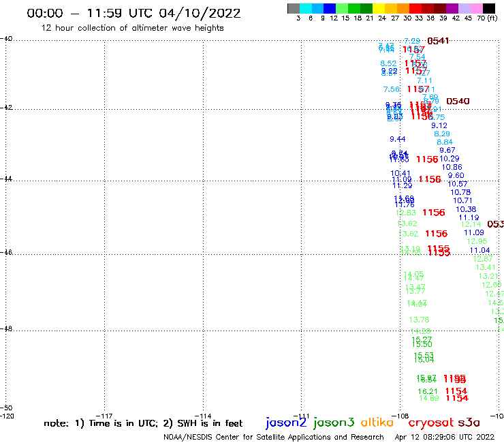
Task: Click the cyan swatch in the color scale
Action: (x=305, y=8)
